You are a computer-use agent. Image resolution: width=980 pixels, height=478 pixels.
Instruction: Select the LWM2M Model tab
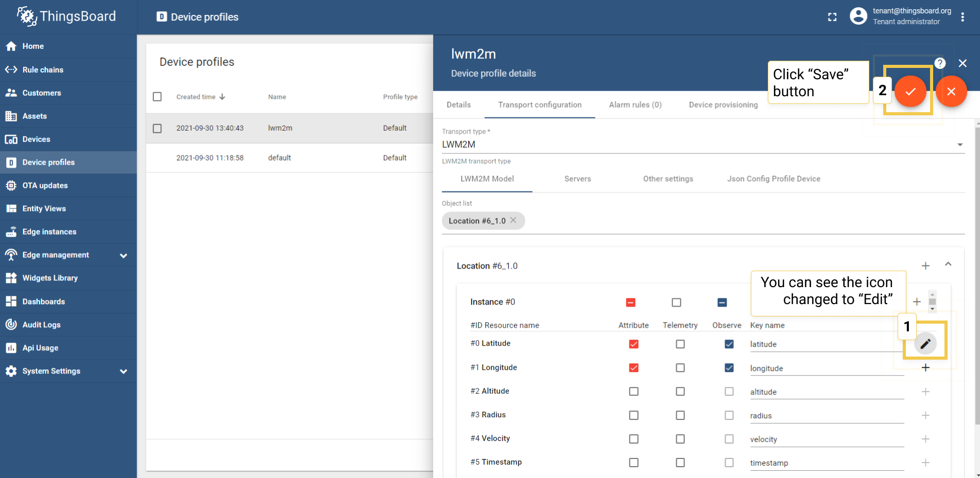point(487,179)
